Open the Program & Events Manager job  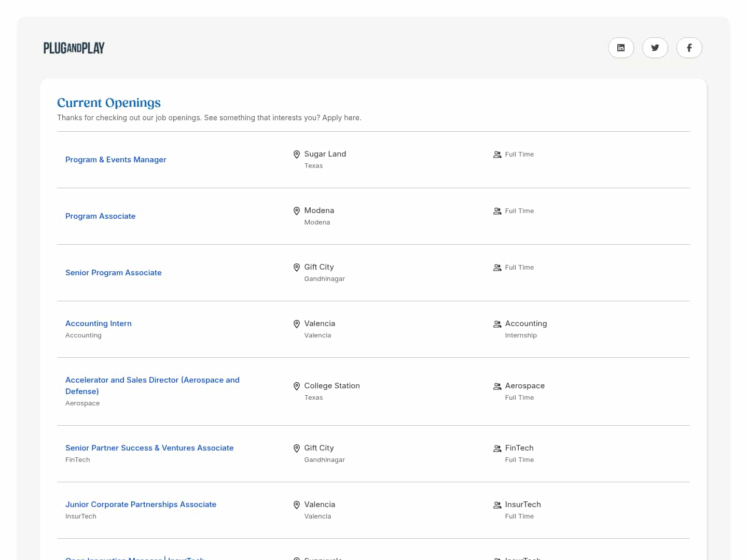(116, 160)
